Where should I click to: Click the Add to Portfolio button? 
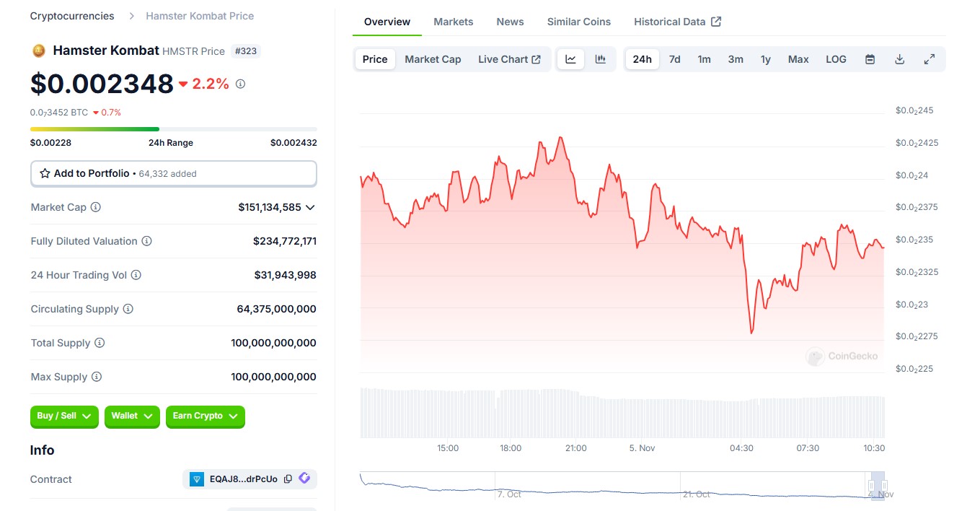tap(173, 173)
